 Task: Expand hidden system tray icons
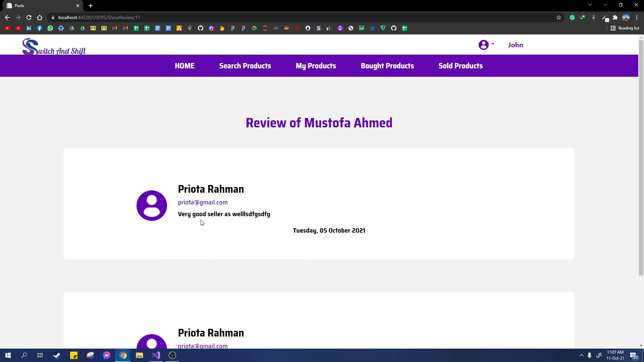[582, 355]
